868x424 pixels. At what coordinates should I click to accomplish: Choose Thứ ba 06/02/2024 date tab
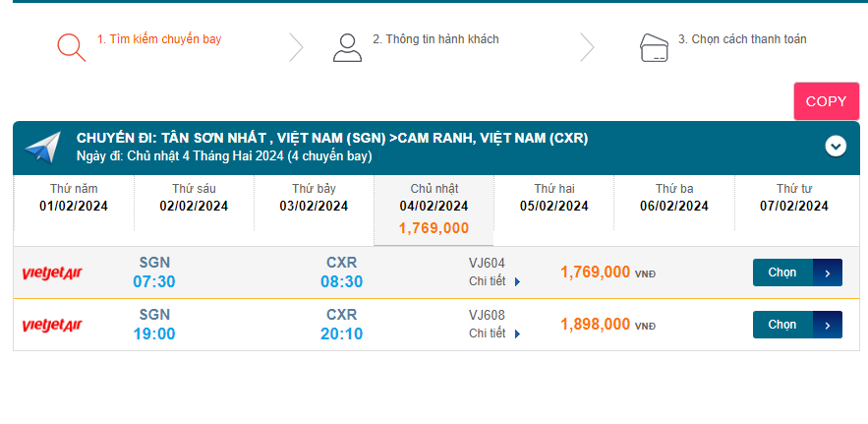673,198
